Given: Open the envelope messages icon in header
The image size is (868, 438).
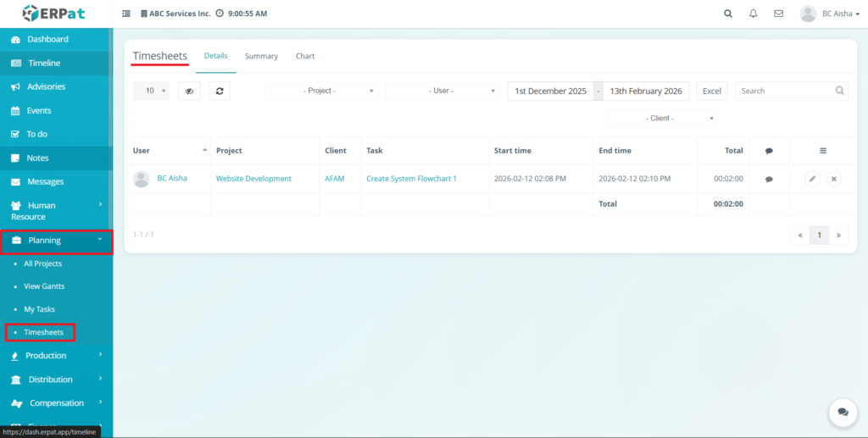Looking at the screenshot, I should pos(778,14).
